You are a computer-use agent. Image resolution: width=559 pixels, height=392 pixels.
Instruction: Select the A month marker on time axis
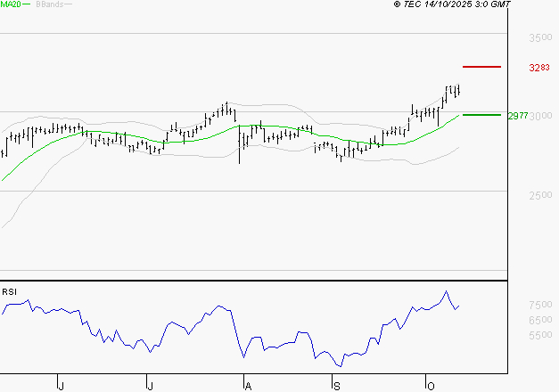[248, 385]
